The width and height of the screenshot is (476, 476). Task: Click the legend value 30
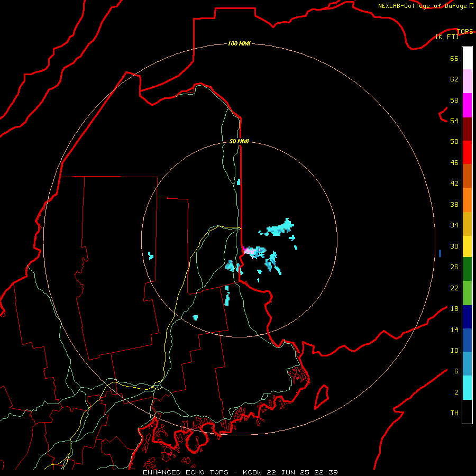[454, 246]
